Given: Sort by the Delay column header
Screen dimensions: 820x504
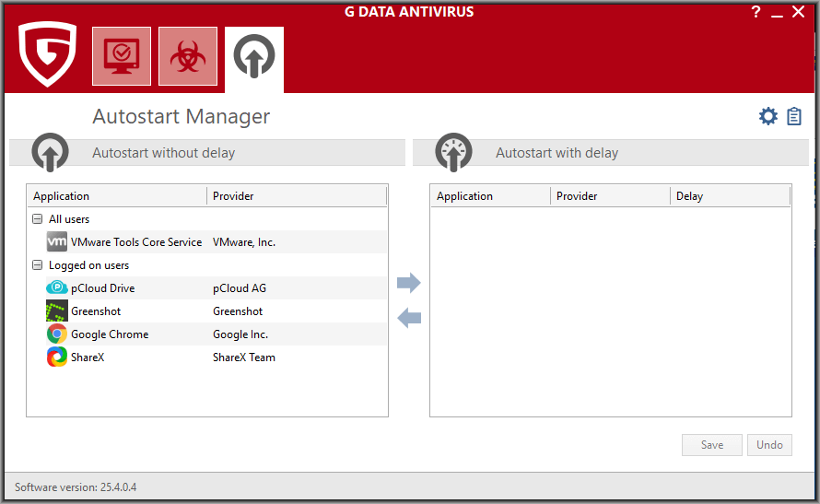Looking at the screenshot, I should [730, 196].
